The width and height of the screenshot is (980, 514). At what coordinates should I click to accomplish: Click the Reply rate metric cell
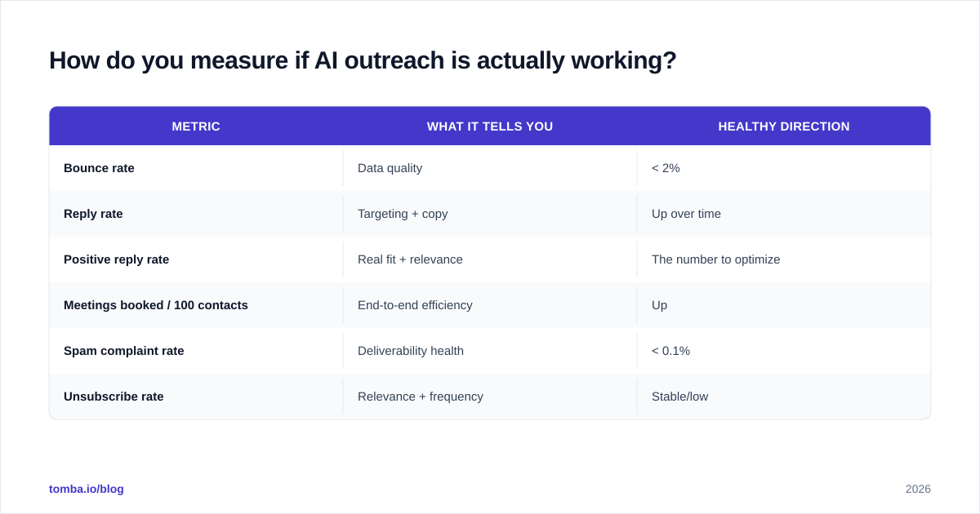(x=196, y=214)
